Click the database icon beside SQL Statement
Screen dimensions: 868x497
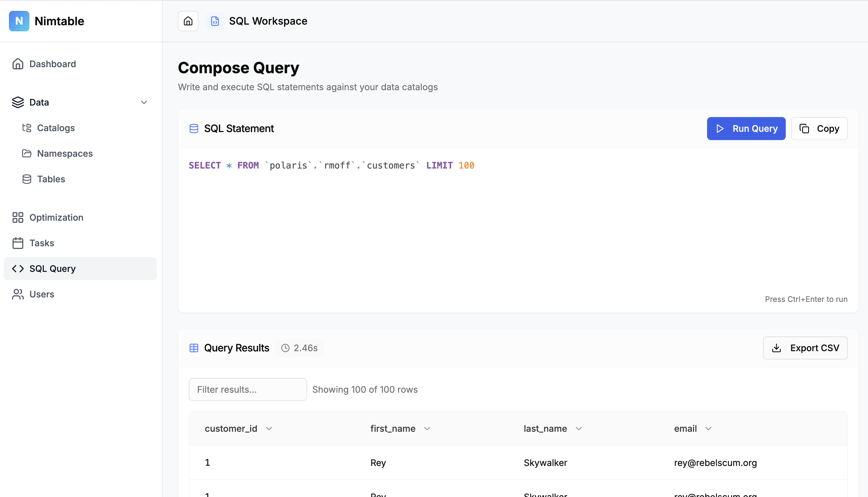pos(194,129)
